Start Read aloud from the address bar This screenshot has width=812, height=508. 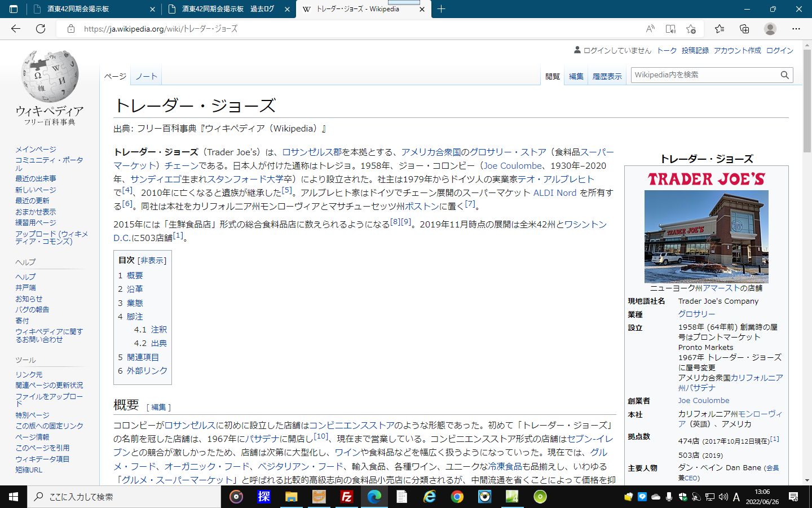coord(650,29)
